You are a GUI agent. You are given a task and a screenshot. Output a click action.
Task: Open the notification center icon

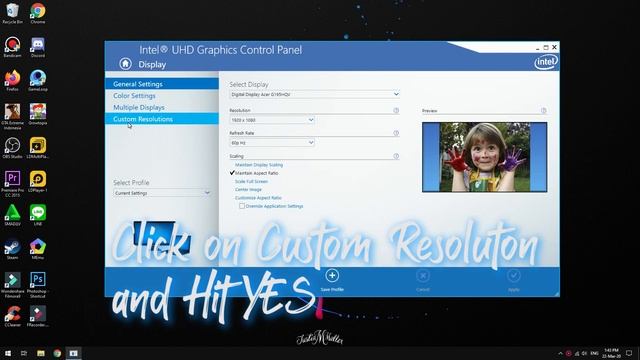pos(629,353)
